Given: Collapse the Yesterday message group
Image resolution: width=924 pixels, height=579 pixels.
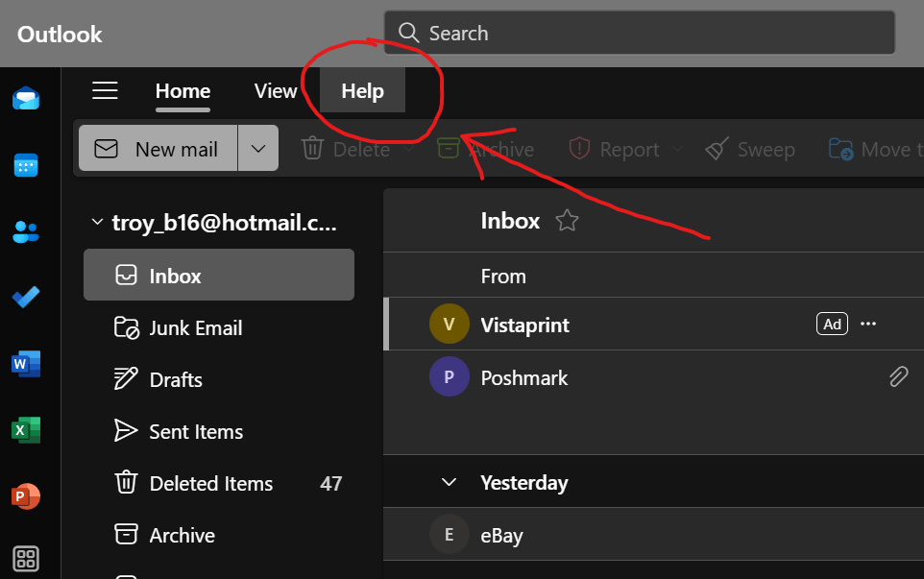Looking at the screenshot, I should click(x=449, y=482).
